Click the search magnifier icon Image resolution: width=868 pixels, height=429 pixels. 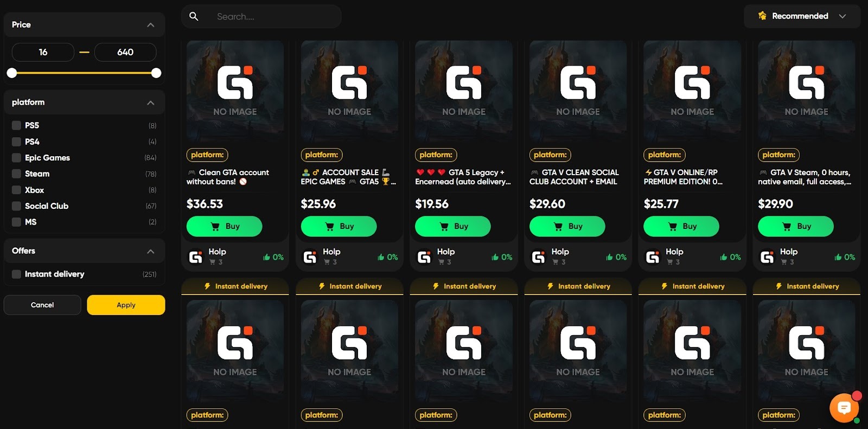click(x=194, y=16)
